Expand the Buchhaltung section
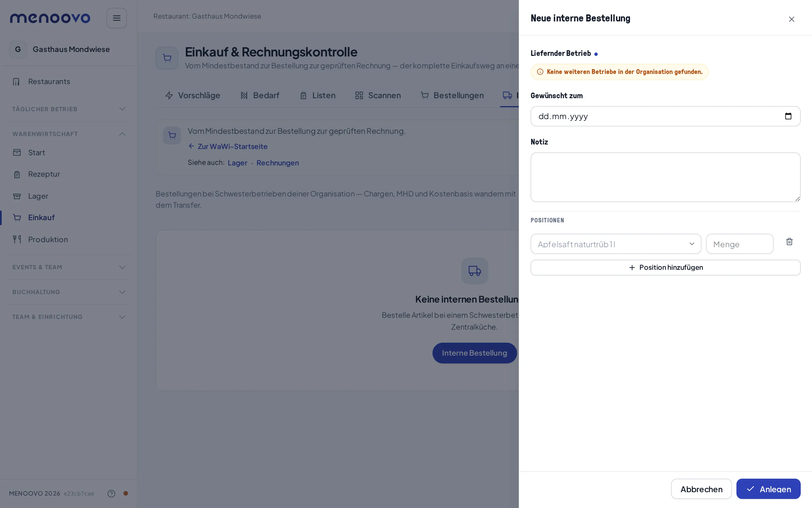 coord(69,292)
